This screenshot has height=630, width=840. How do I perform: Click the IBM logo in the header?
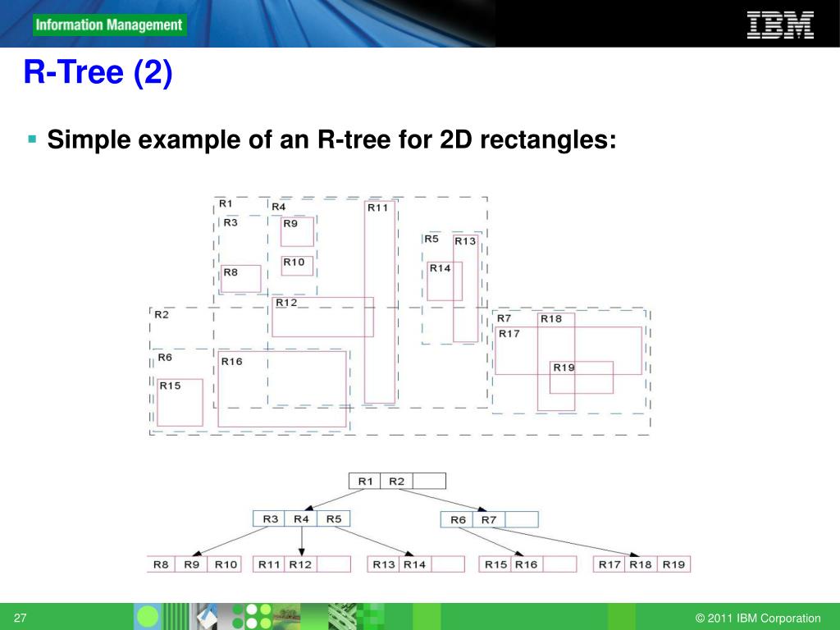click(780, 25)
